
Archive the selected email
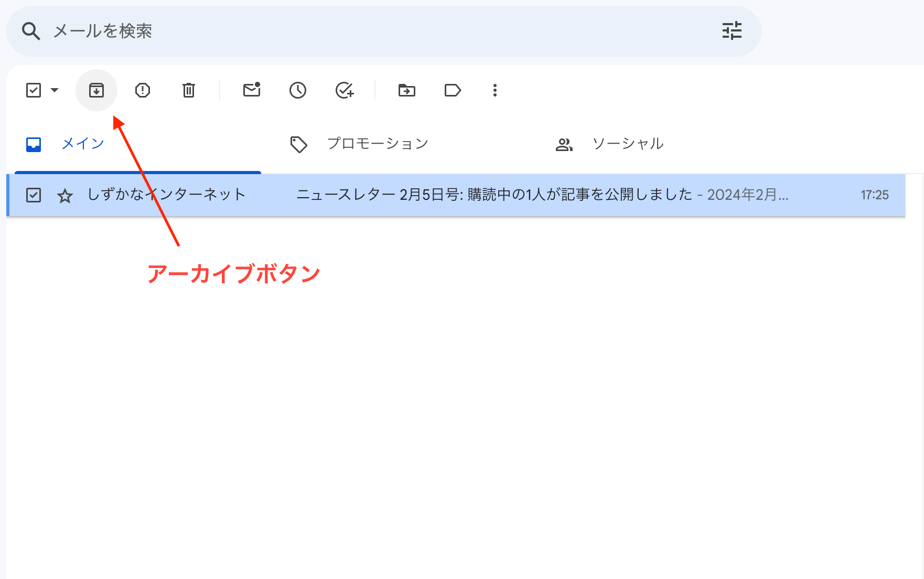(96, 90)
